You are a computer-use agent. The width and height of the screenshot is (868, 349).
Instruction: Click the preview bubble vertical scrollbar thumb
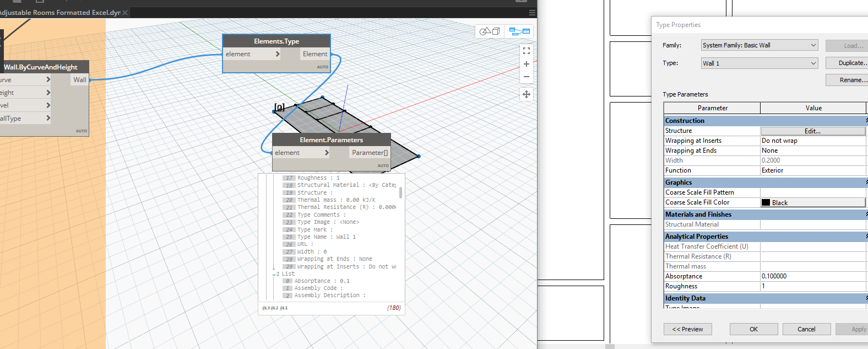pos(400,192)
